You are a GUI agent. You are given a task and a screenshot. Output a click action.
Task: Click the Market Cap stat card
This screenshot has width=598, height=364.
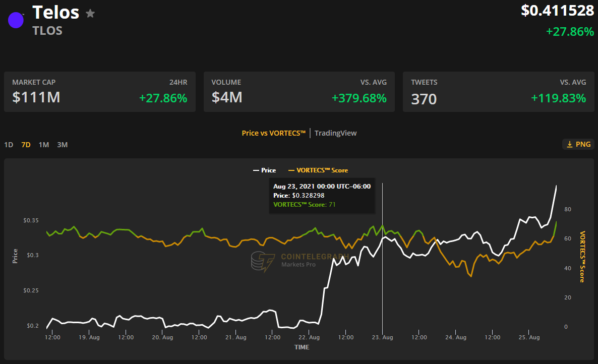tap(99, 91)
